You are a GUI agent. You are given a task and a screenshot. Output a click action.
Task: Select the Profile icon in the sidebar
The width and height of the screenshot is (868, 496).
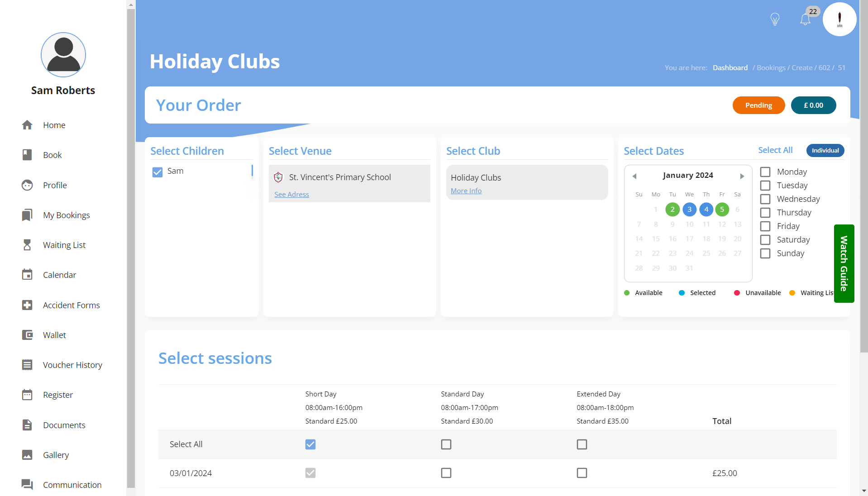(27, 185)
